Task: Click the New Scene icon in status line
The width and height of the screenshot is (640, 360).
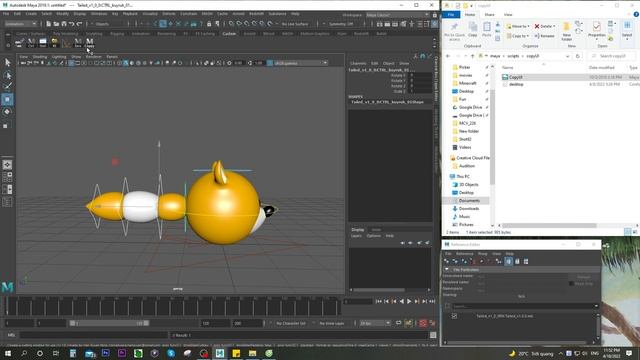Action: (48, 24)
